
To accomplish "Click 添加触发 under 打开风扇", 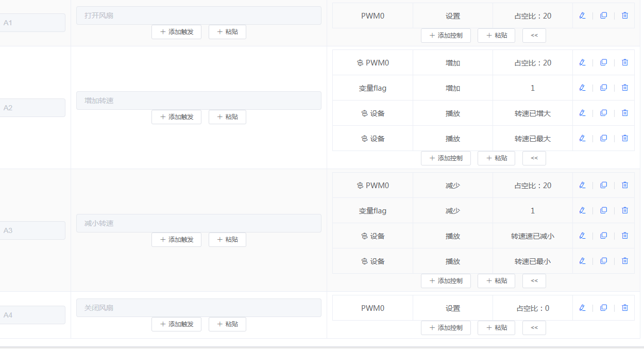I will pos(176,31).
